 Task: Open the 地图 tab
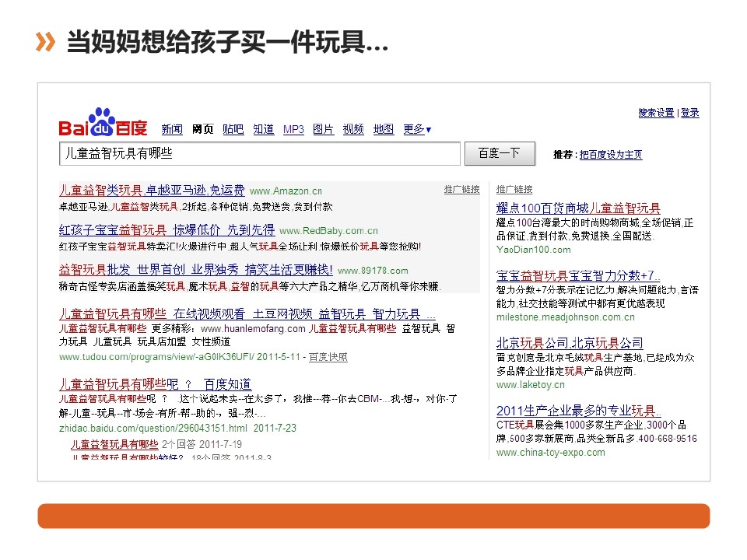[x=384, y=129]
